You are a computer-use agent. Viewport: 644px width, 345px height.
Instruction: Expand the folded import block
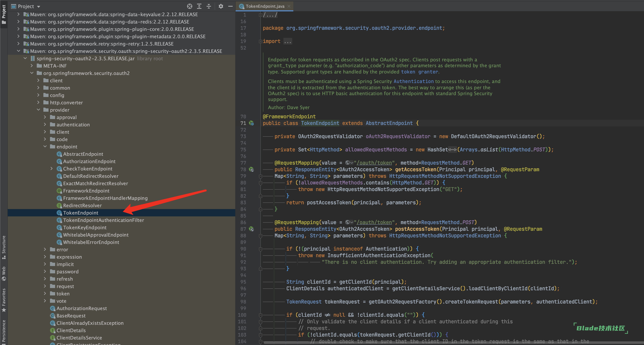click(260, 42)
